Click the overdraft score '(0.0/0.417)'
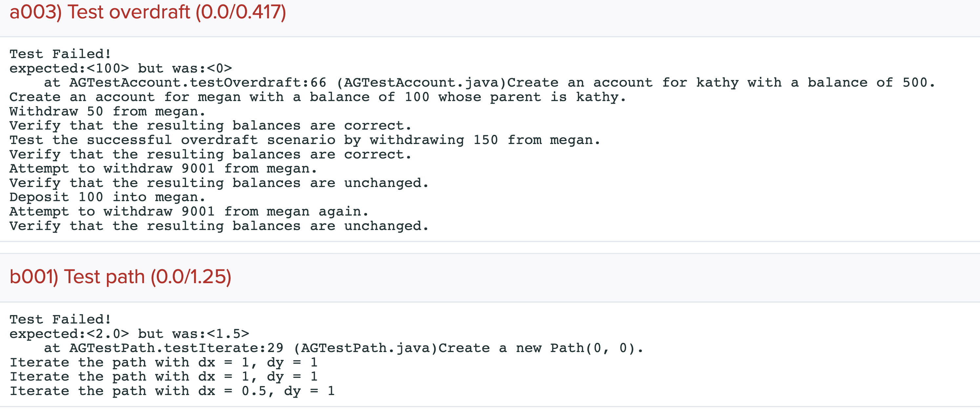The height and width of the screenshot is (418, 980). [241, 12]
